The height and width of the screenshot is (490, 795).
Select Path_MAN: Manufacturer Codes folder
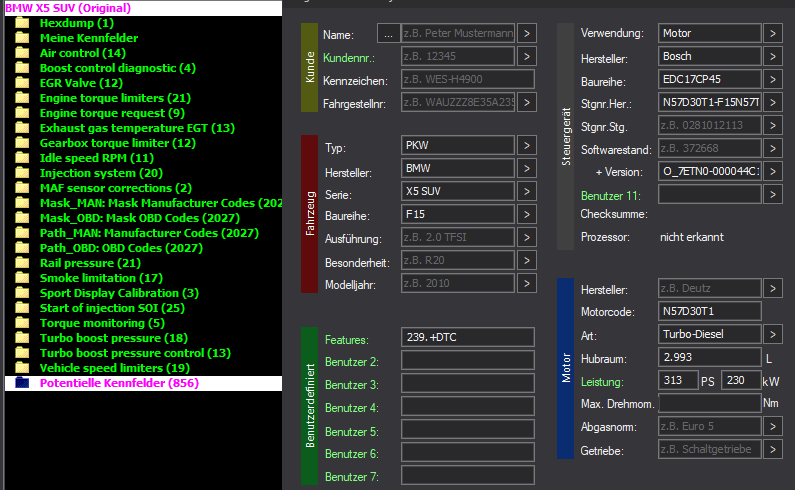(x=149, y=233)
